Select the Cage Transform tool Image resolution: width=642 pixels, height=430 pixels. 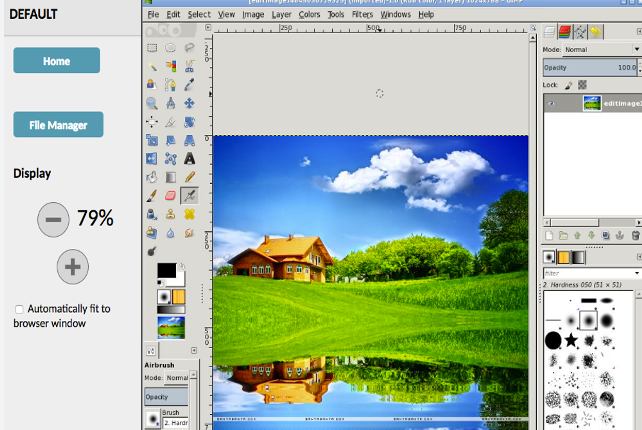click(x=170, y=159)
